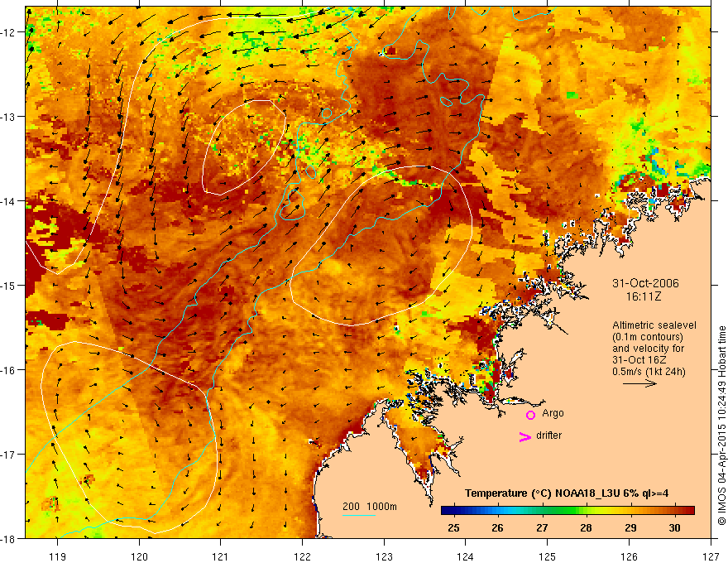Screen dimensions: 728x563
Task: Click the '200 1000m' bathymetry label
Action: (370, 507)
